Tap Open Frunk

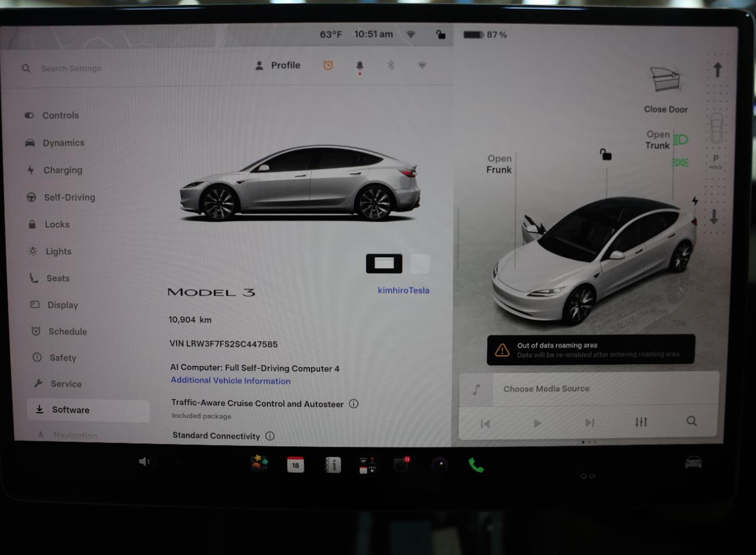499,164
